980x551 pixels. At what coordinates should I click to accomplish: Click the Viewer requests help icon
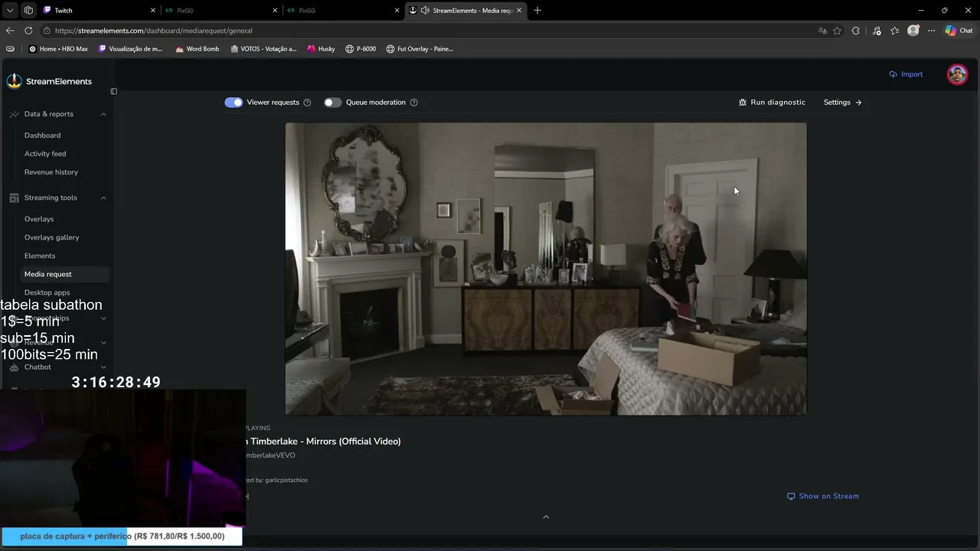[x=307, y=103]
